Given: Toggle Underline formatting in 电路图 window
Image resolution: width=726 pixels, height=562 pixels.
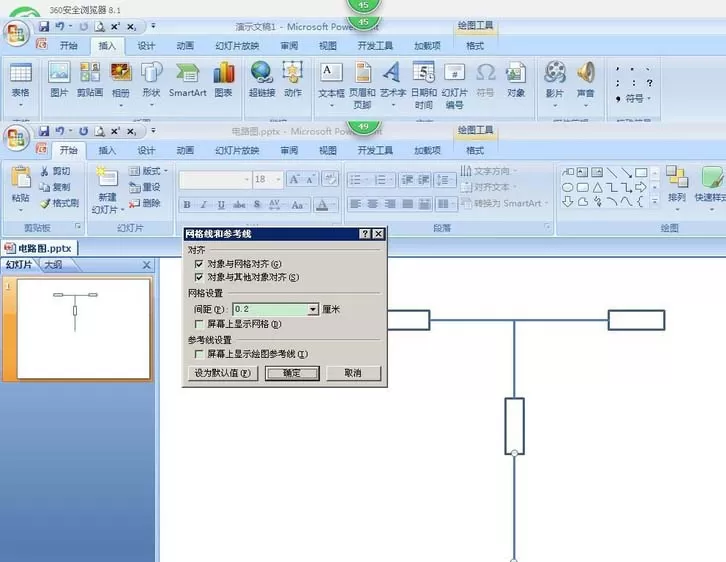Looking at the screenshot, I should (x=221, y=205).
